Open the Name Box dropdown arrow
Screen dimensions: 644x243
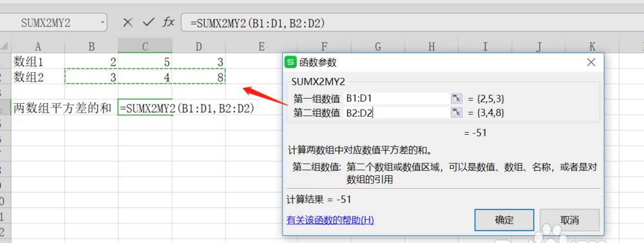click(102, 23)
